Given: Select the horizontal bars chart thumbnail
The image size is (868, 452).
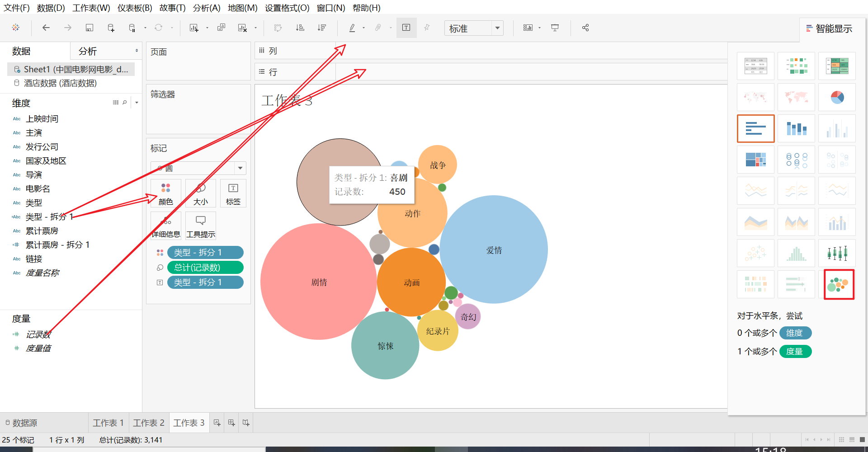Looking at the screenshot, I should pos(755,128).
